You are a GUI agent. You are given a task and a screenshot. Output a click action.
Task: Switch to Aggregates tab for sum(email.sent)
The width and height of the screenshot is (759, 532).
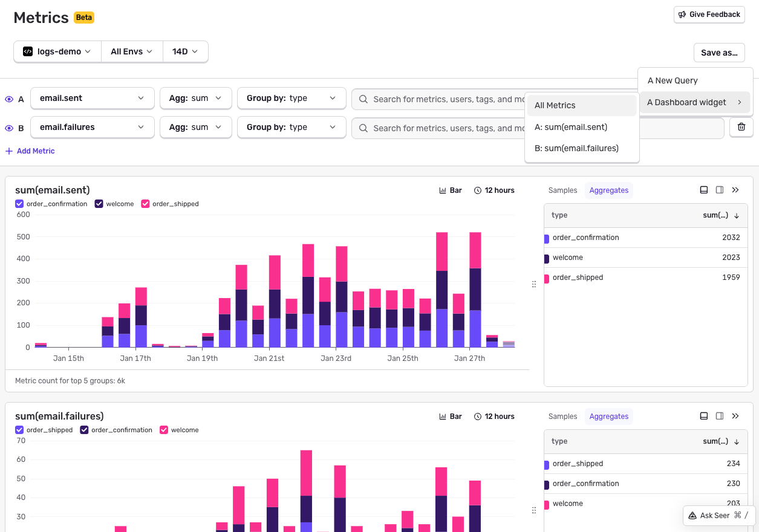pyautogui.click(x=609, y=190)
